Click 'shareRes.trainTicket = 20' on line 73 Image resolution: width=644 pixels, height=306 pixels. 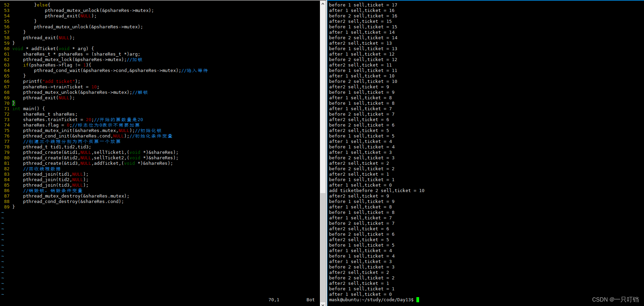point(57,120)
